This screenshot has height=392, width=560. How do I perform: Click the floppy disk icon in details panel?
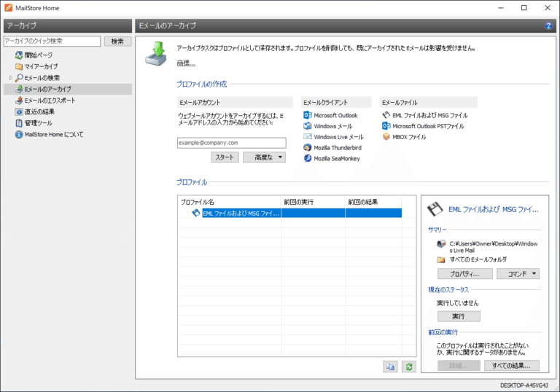click(435, 209)
